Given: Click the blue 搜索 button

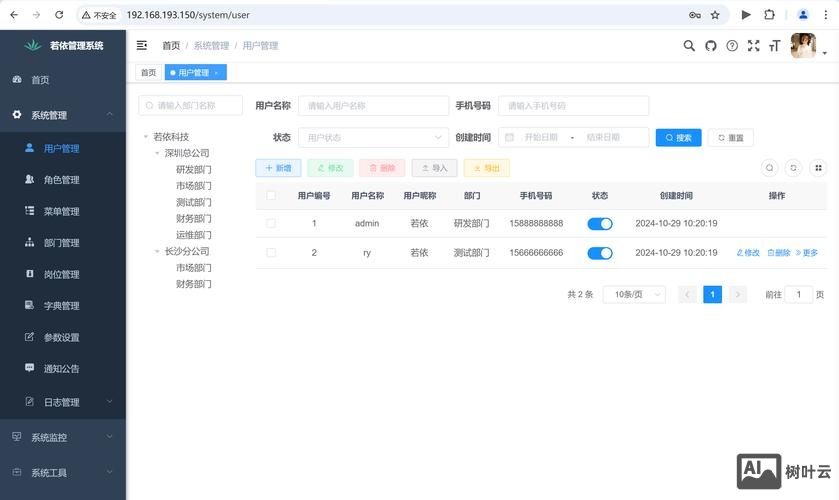Looking at the screenshot, I should tap(678, 138).
